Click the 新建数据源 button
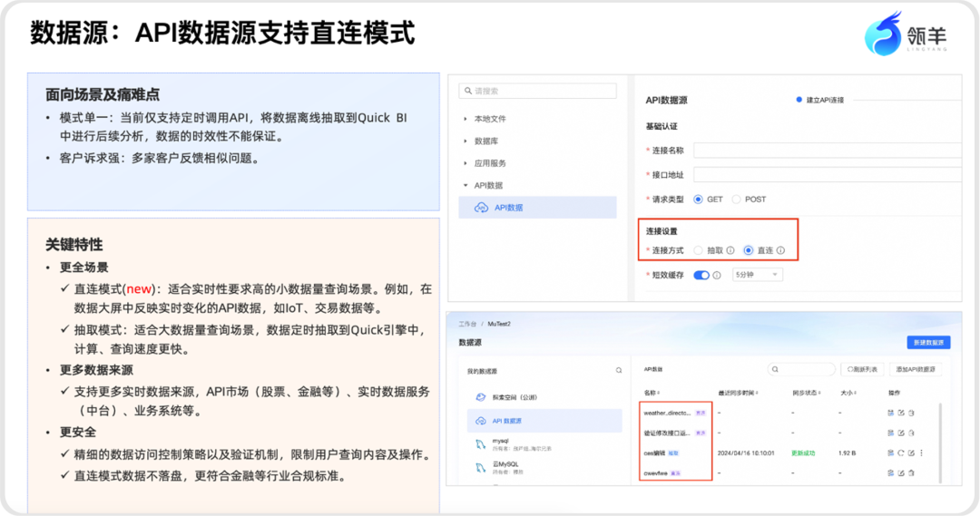Viewport: 980px width, 516px height. pos(928,342)
